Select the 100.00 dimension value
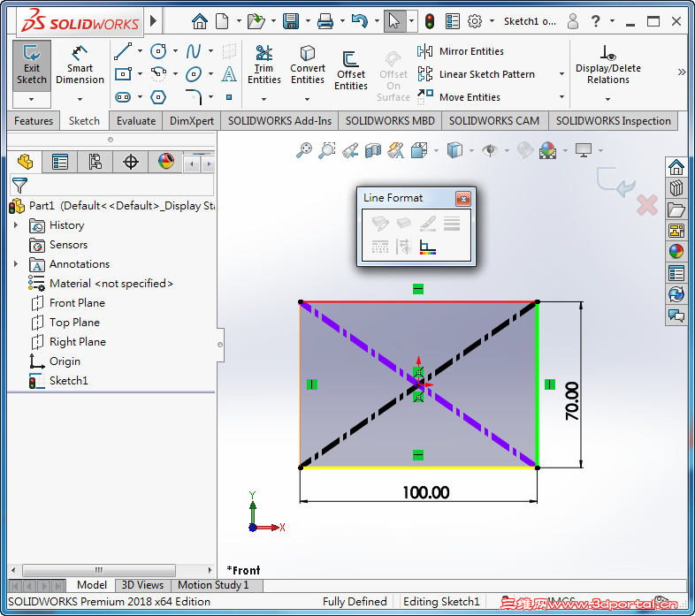 426,492
